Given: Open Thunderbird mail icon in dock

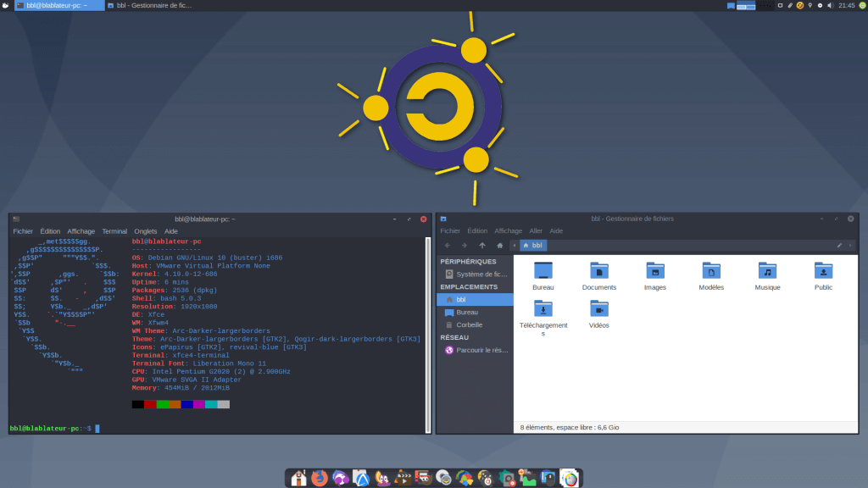Looking at the screenshot, I should coord(341,478).
